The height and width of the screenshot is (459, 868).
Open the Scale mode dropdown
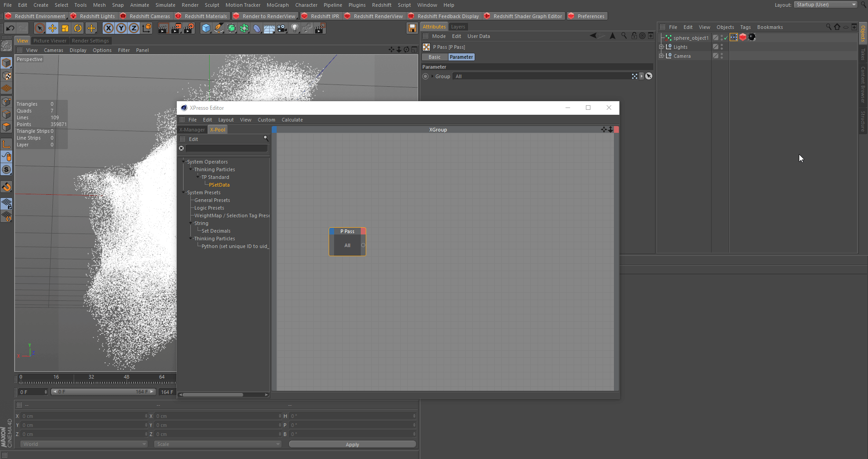pyautogui.click(x=217, y=444)
